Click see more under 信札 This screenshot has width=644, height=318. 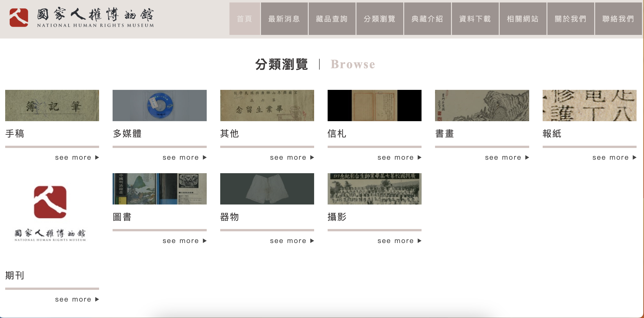coord(399,157)
